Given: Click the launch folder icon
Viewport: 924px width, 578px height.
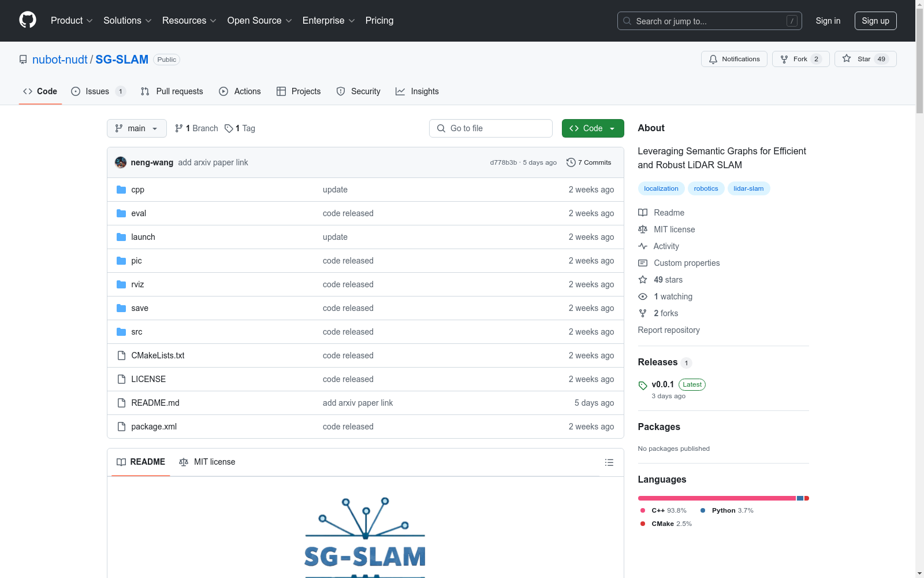Looking at the screenshot, I should pyautogui.click(x=121, y=237).
